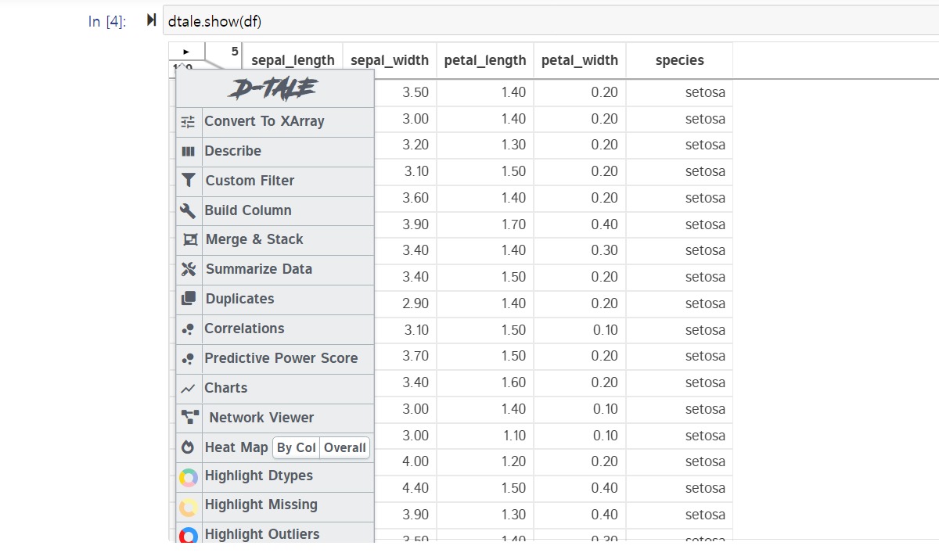Toggle Highlight Missing option
Image resolution: width=939 pixels, height=560 pixels.
point(275,507)
